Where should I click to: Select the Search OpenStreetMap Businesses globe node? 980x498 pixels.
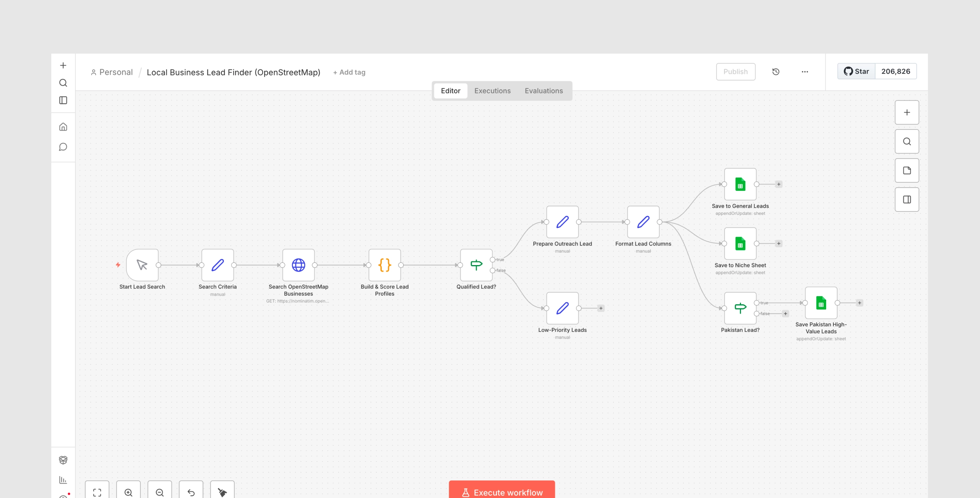click(299, 265)
